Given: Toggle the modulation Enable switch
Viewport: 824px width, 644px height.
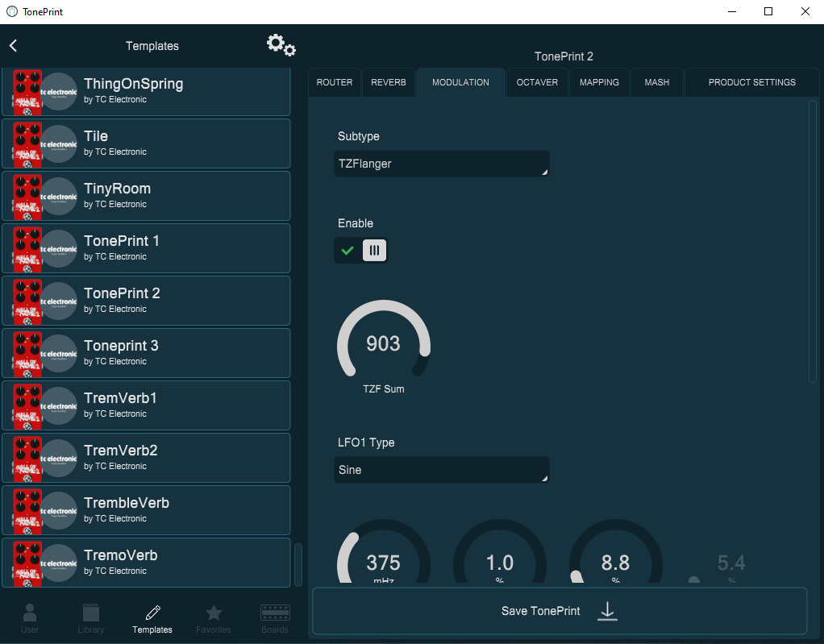Looking at the screenshot, I should [360, 250].
